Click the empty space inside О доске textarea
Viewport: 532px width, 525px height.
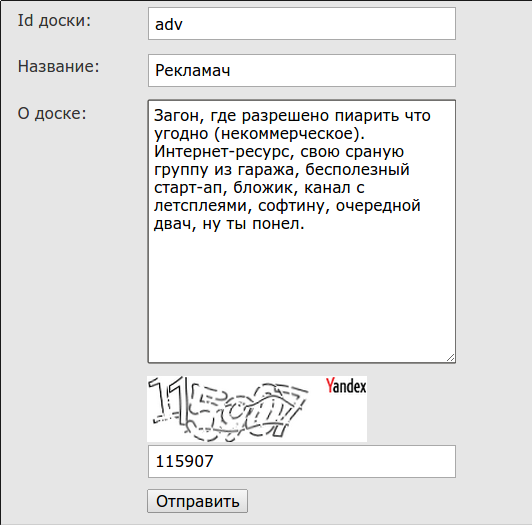[x=302, y=295]
